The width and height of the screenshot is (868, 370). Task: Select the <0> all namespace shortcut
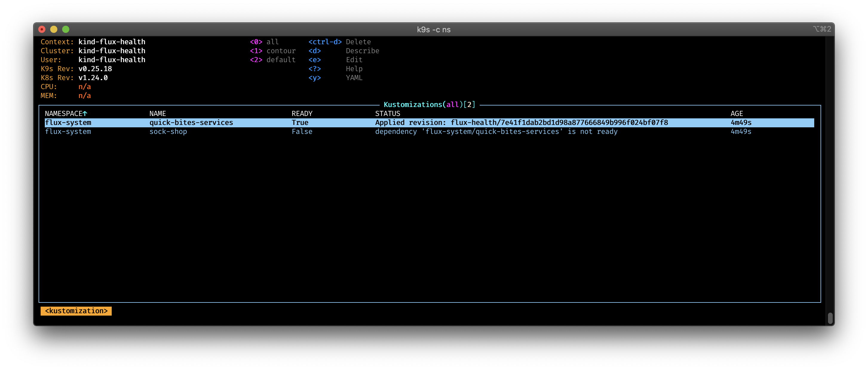click(x=264, y=42)
